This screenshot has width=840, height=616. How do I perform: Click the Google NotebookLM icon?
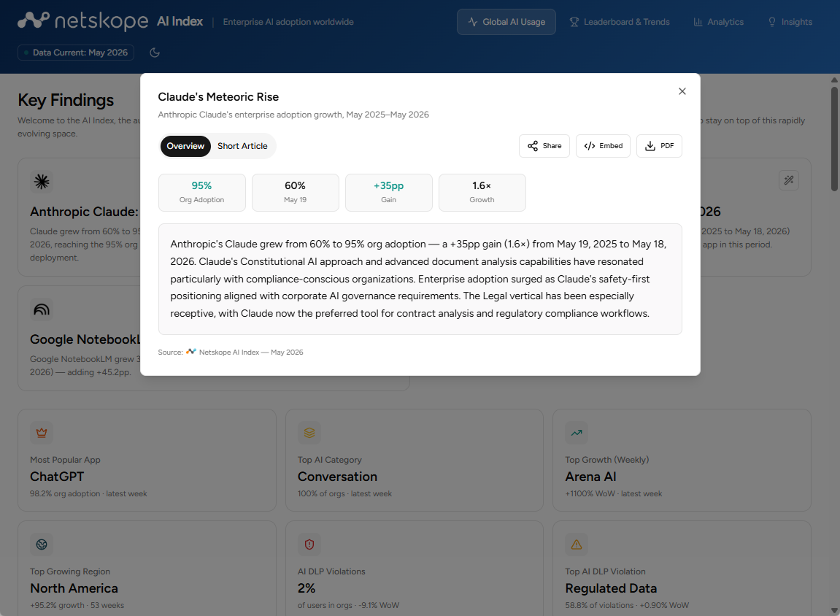click(x=42, y=309)
